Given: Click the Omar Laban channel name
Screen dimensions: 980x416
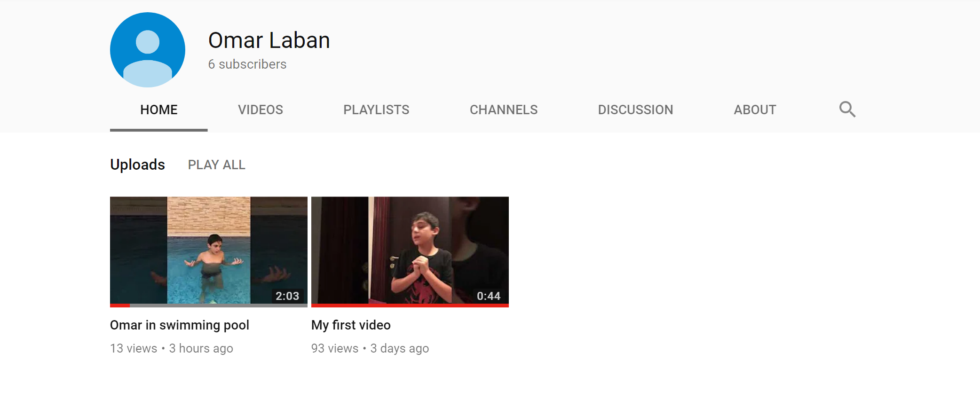Looking at the screenshot, I should coord(269,40).
